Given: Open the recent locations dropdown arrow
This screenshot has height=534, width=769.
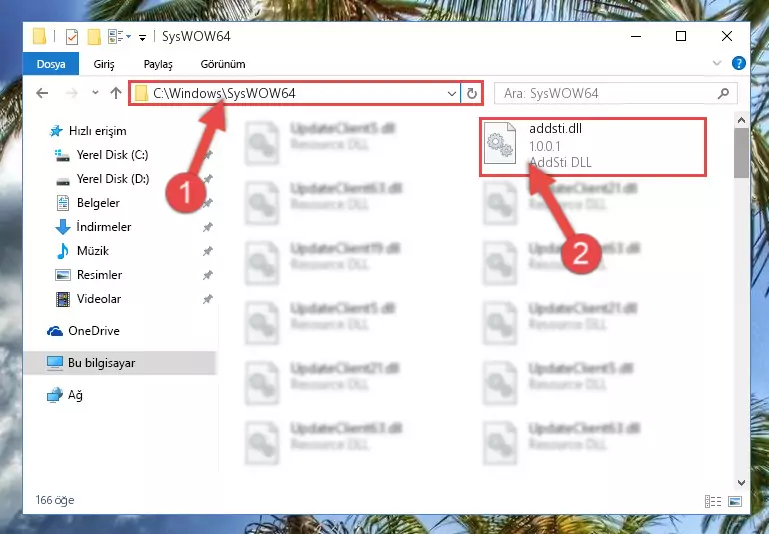Looking at the screenshot, I should tap(95, 93).
